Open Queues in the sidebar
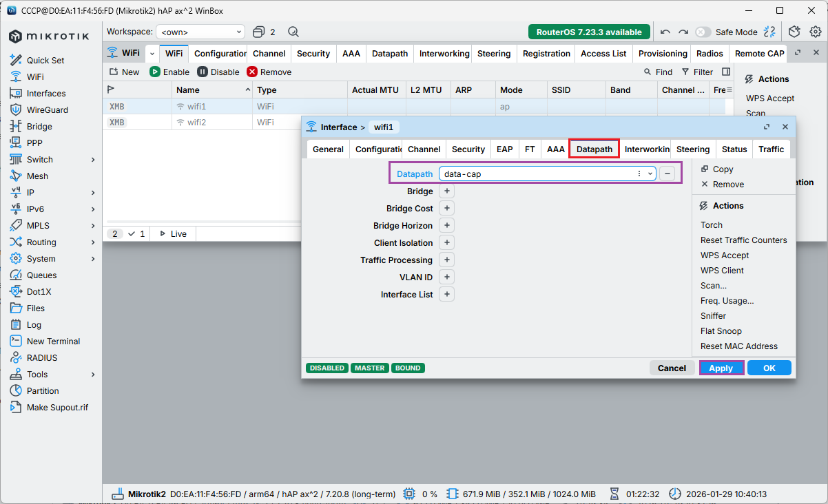 pyautogui.click(x=41, y=275)
